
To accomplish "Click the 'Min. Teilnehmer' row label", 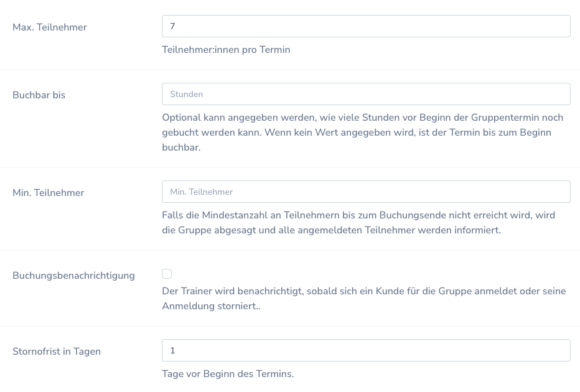I will [x=49, y=193].
